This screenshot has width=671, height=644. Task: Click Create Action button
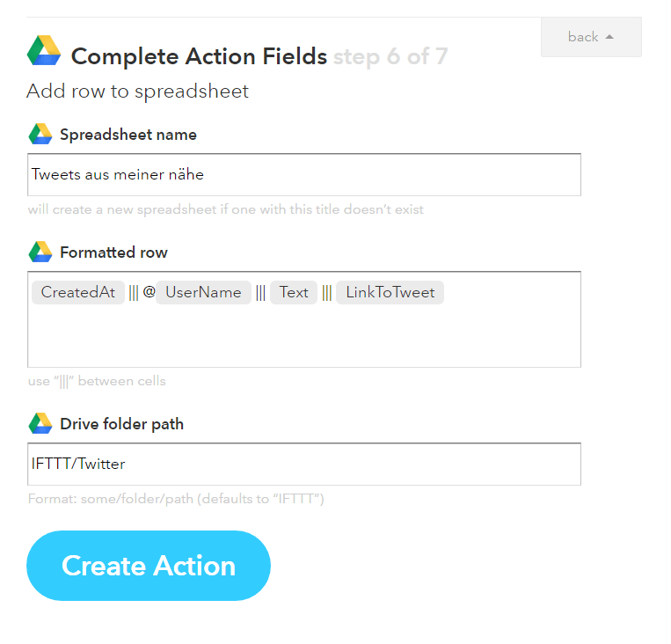(x=149, y=565)
